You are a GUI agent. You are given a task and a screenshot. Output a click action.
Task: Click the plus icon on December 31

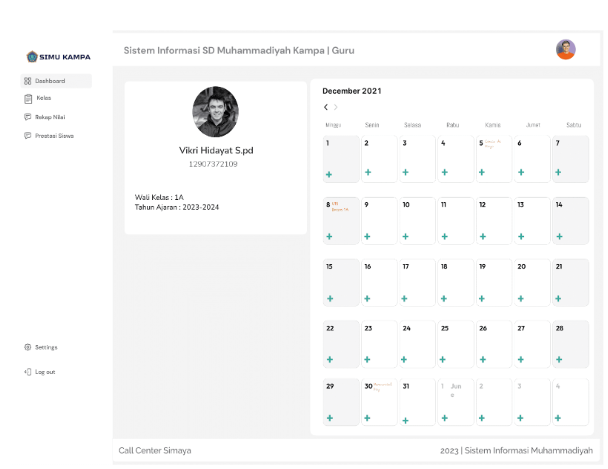[x=405, y=420]
